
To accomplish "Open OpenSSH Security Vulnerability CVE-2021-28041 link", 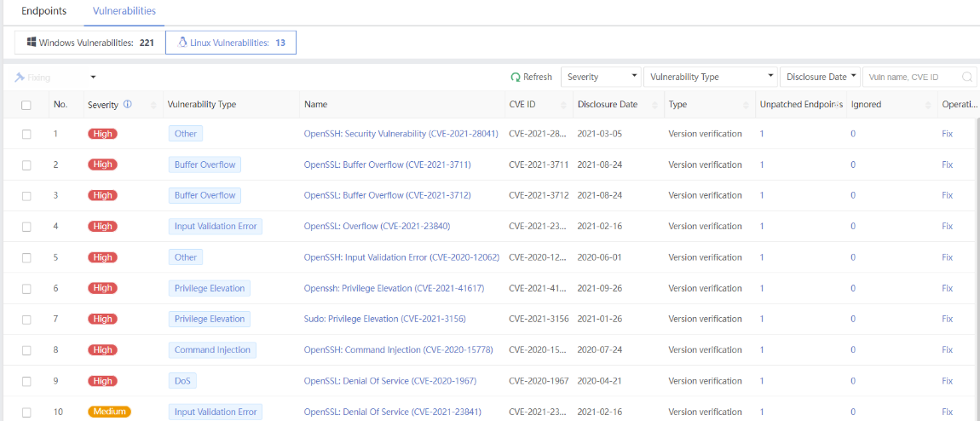I will (401, 134).
